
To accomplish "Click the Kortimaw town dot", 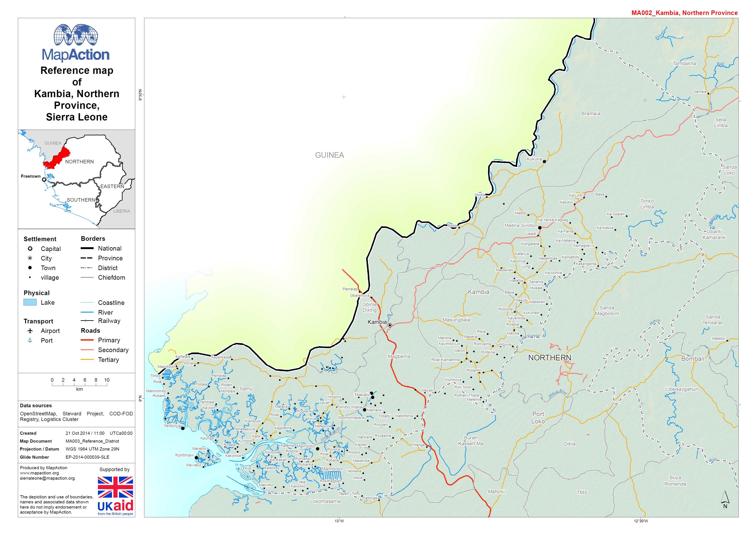I will [x=197, y=458].
